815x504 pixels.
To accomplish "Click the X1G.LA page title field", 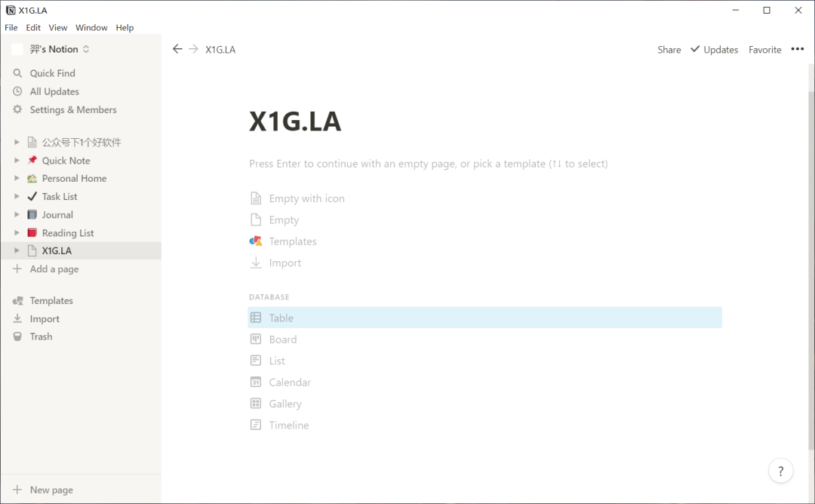I will click(x=295, y=121).
